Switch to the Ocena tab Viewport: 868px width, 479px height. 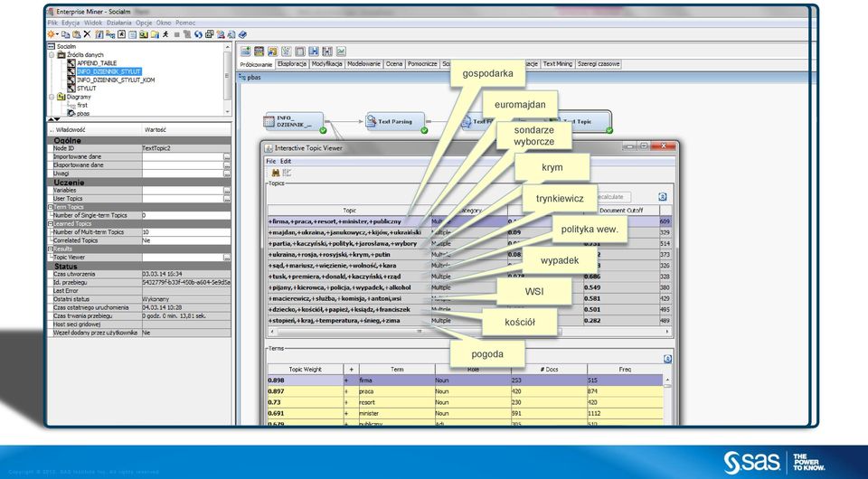pos(394,64)
